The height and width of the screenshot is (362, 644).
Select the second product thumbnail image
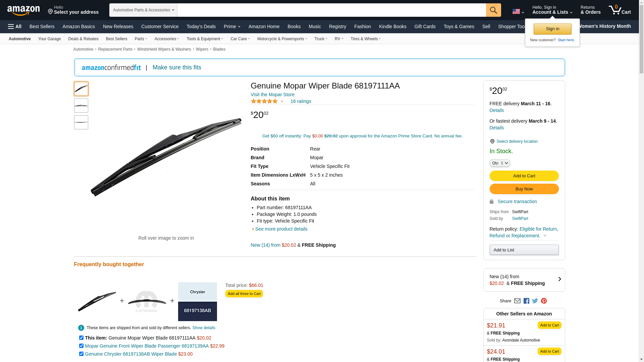81,106
